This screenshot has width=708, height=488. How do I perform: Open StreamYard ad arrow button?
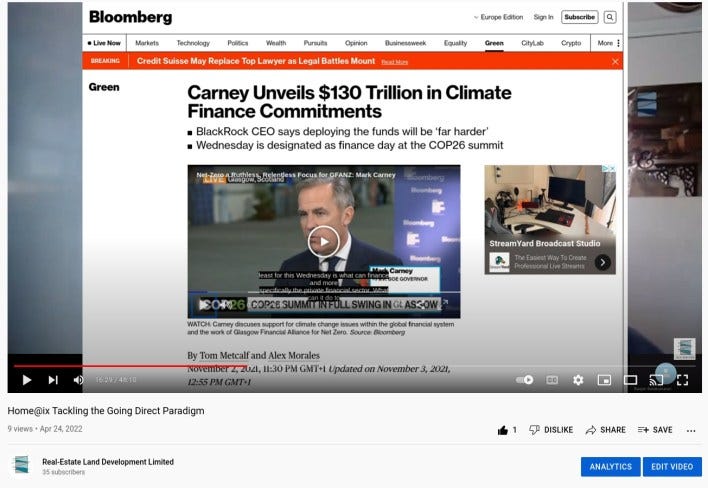[x=602, y=262]
